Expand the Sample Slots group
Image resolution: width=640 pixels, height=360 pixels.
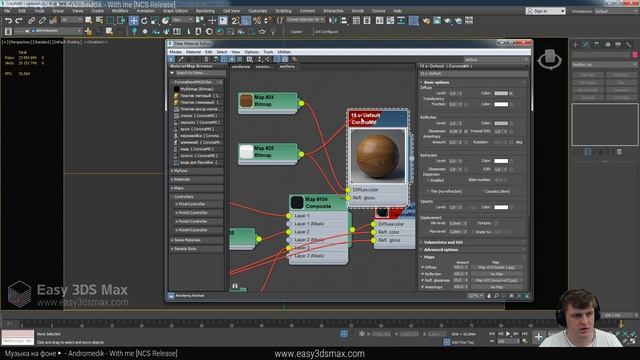(197, 249)
